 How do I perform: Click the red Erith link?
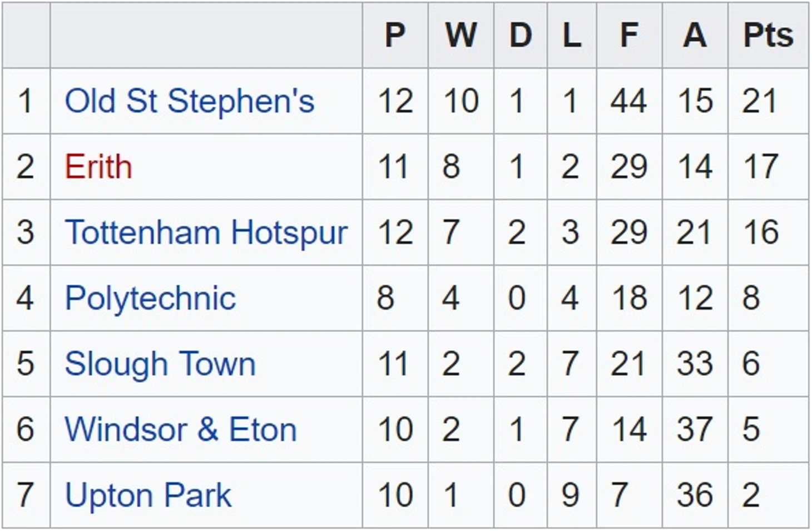pyautogui.click(x=98, y=167)
